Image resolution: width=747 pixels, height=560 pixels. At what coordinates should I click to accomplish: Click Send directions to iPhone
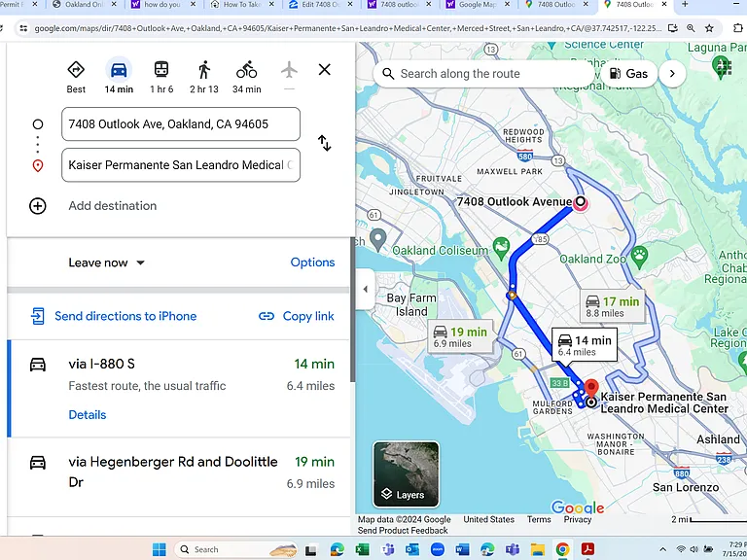tap(114, 316)
